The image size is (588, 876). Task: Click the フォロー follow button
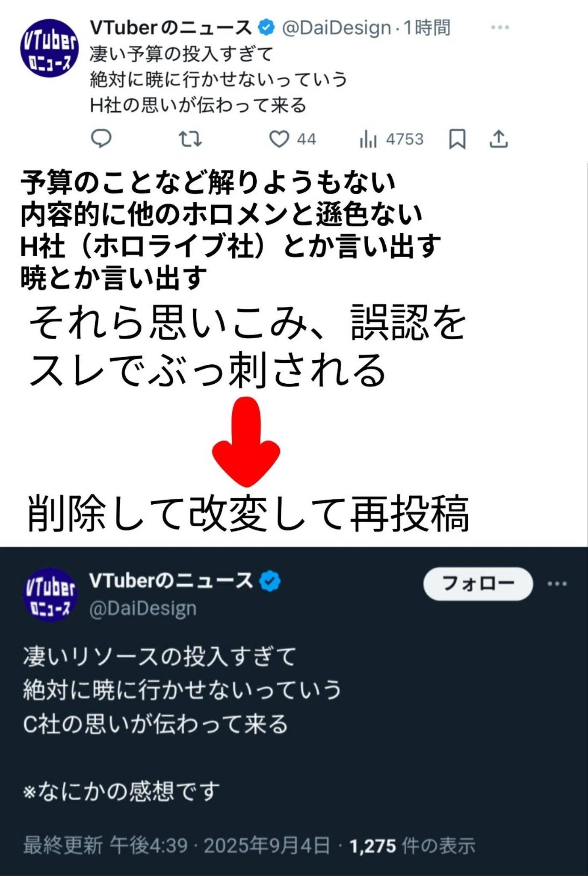coord(478,584)
